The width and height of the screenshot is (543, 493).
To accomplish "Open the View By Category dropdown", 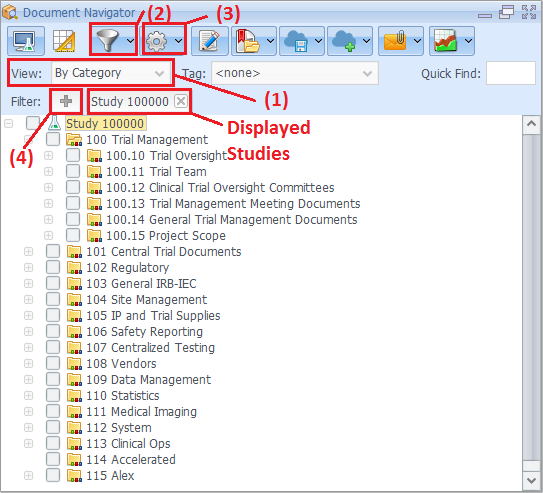I will point(111,73).
